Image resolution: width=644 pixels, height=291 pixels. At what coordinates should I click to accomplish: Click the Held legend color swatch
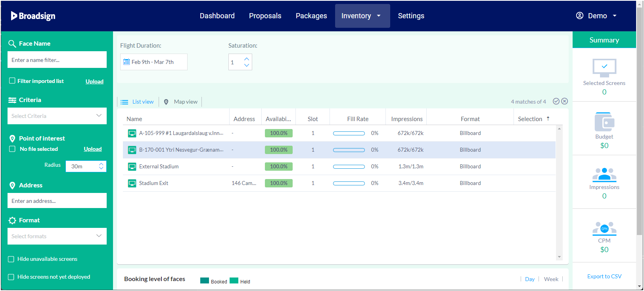point(234,281)
